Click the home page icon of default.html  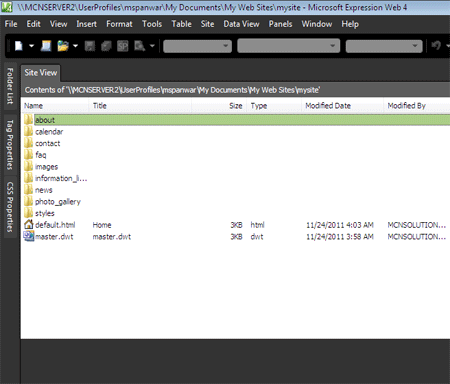[x=29, y=225]
